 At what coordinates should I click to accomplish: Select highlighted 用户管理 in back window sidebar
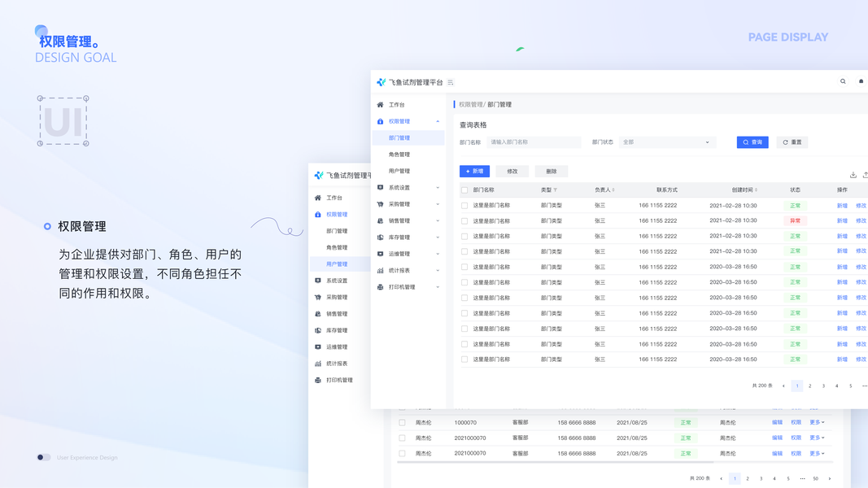(x=340, y=264)
